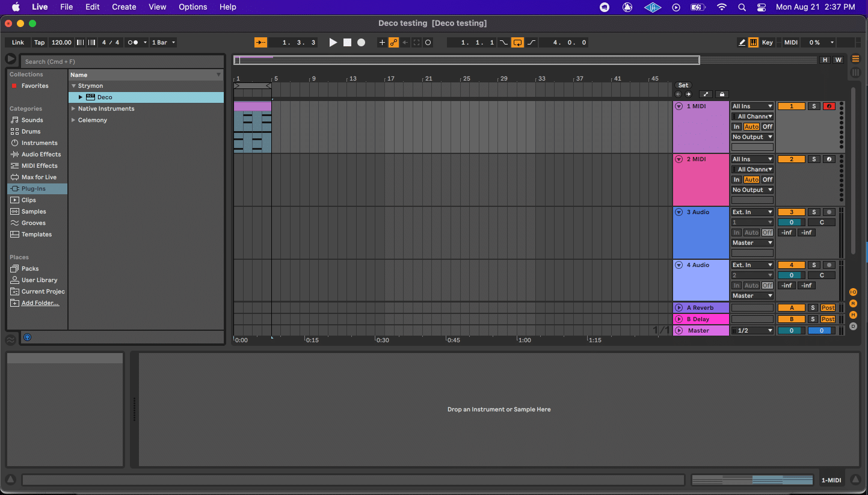This screenshot has height=495, width=868.
Task: Open the Options menu
Action: pyautogui.click(x=192, y=7)
